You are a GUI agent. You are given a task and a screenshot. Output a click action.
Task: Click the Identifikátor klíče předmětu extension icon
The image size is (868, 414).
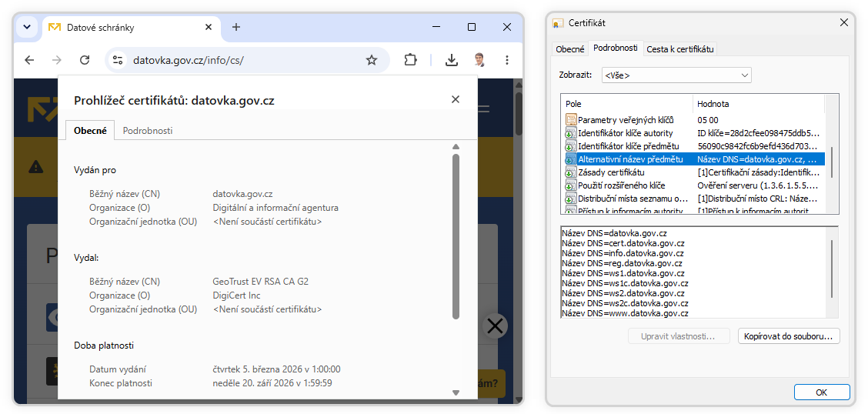click(x=571, y=146)
